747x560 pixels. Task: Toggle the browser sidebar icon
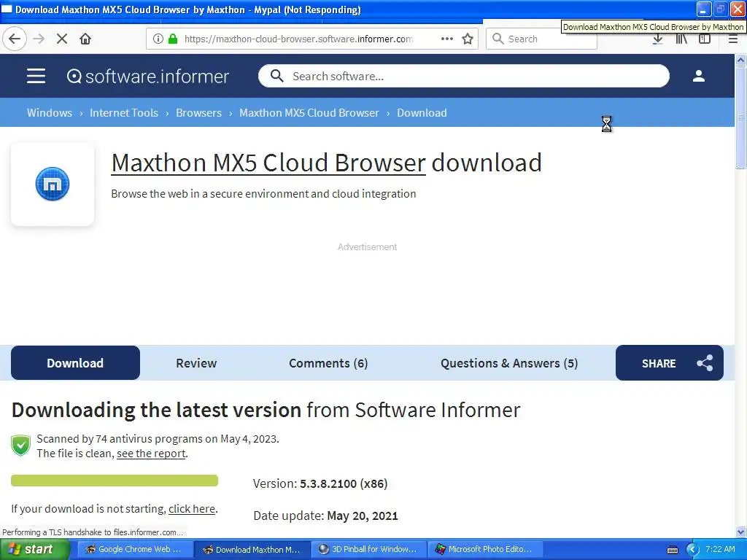pos(705,39)
